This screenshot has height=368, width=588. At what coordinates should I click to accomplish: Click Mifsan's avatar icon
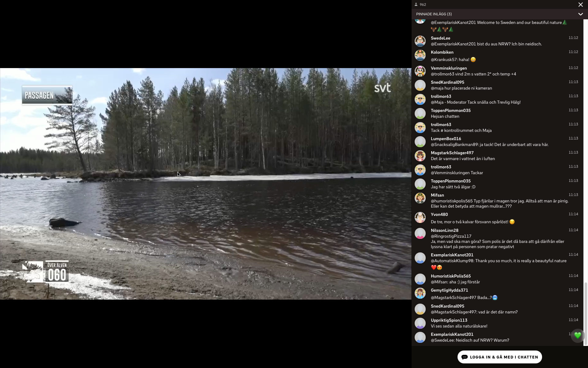coord(420,198)
